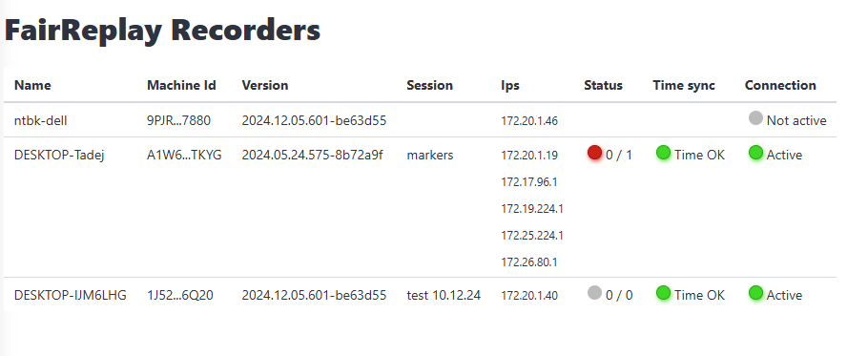Select the Machine Id column header
The width and height of the screenshot is (868, 356).
point(181,85)
